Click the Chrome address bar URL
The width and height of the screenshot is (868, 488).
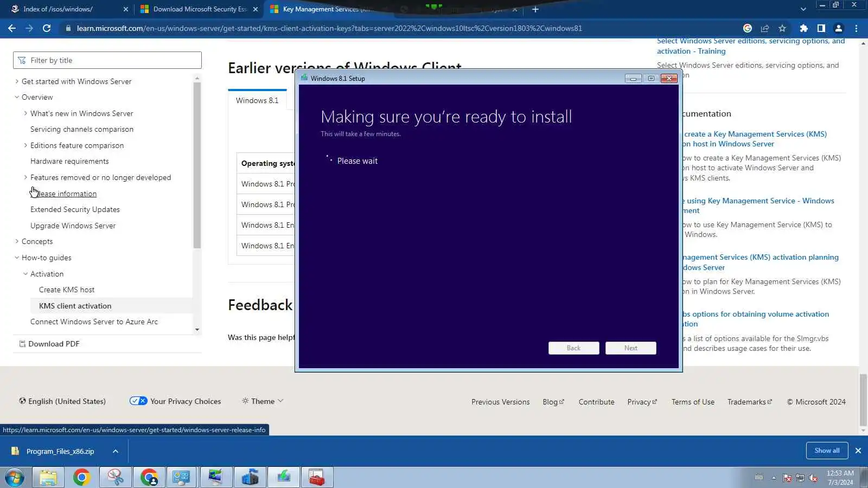tap(329, 28)
